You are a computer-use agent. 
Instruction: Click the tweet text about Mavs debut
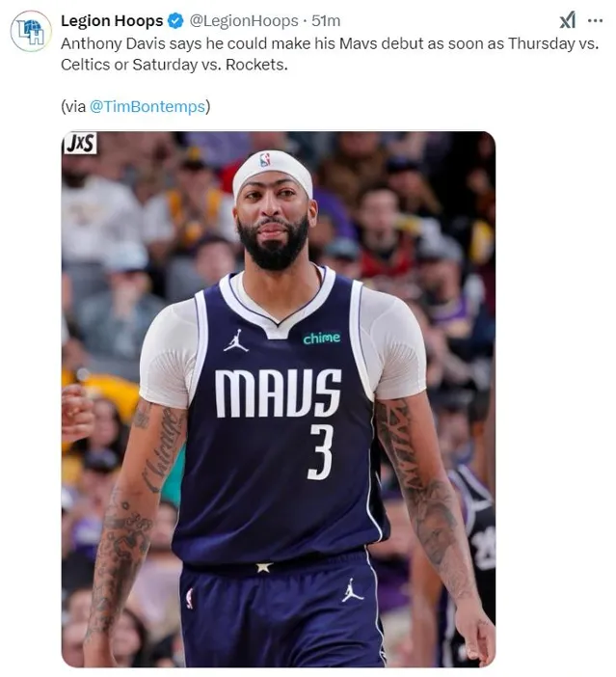330,54
